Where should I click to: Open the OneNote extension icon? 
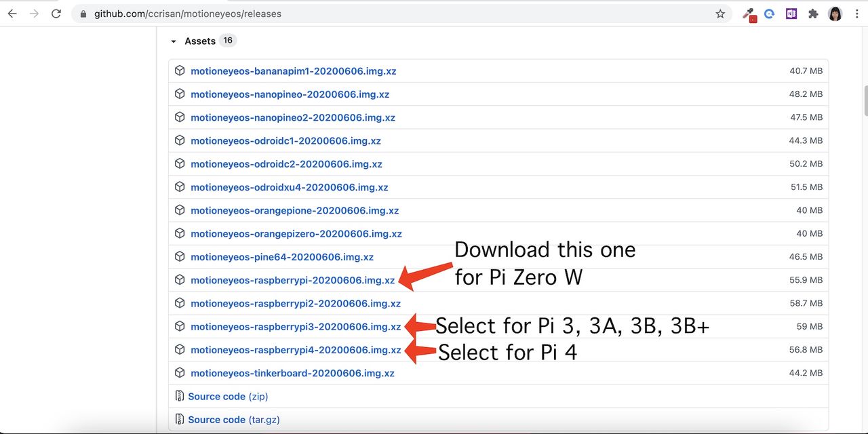click(x=791, y=14)
